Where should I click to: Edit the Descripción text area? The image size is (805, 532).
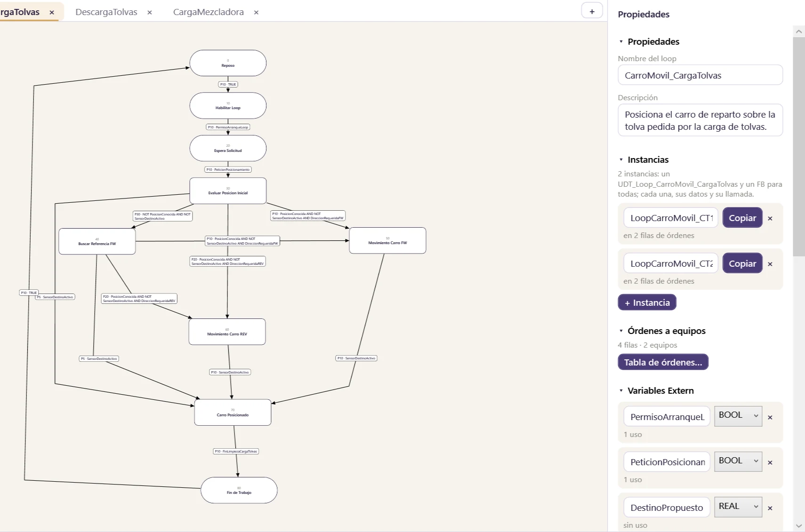pyautogui.click(x=700, y=120)
